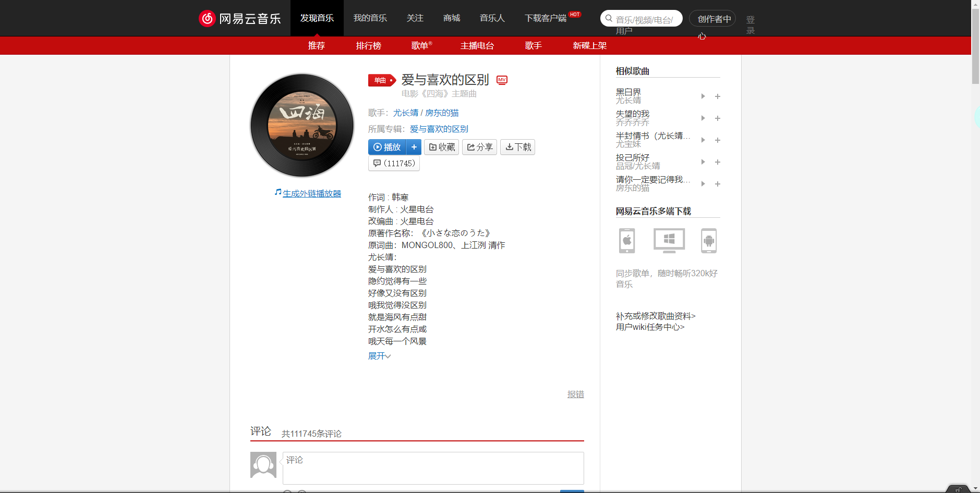Click the search magnifier icon
Image resolution: width=980 pixels, height=493 pixels.
[608, 18]
